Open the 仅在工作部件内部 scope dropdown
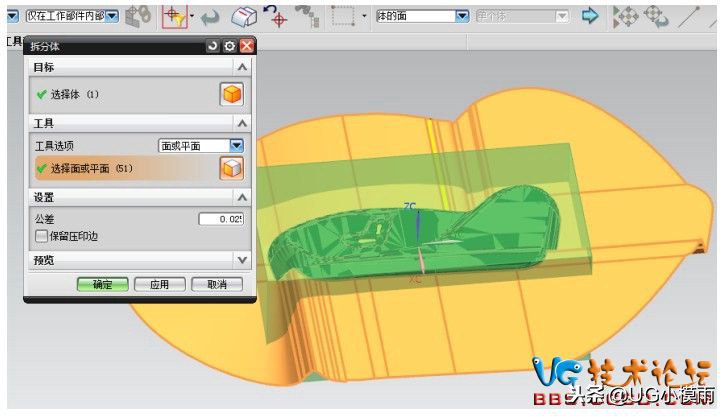The height and width of the screenshot is (417, 727). [110, 16]
